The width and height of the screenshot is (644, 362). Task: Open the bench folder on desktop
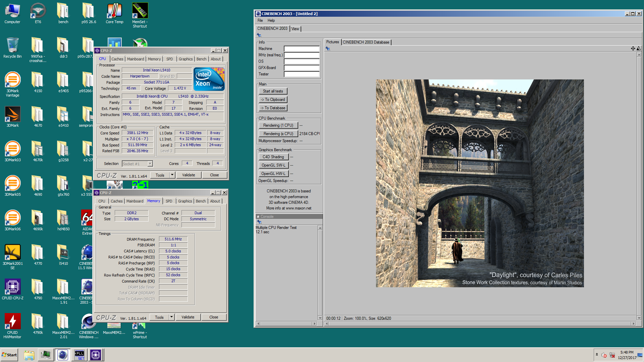(x=63, y=13)
